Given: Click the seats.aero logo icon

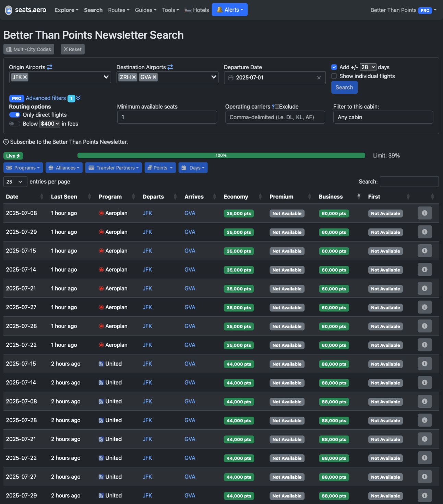Looking at the screenshot, I should [9, 10].
